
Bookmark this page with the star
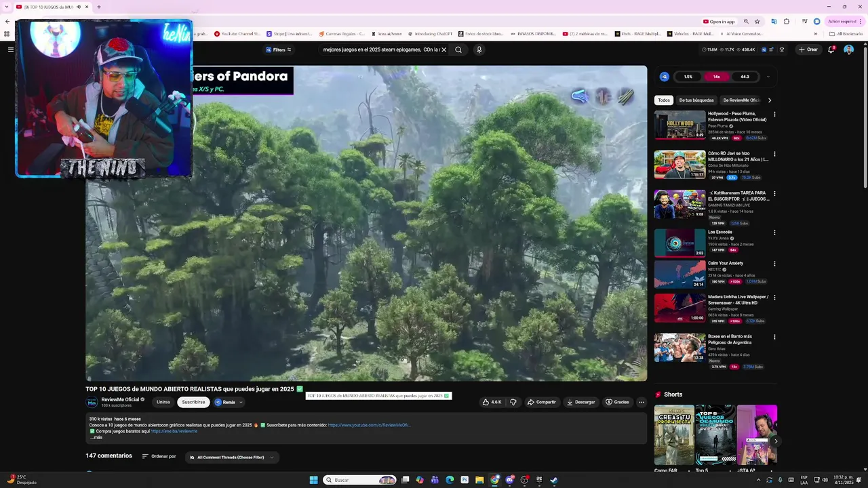(757, 21)
